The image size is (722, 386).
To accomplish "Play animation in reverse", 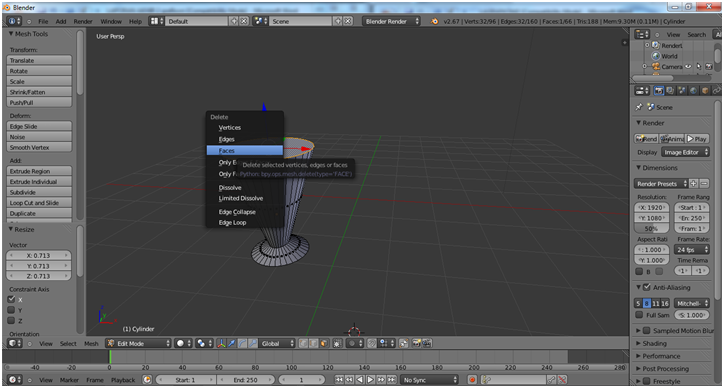I will (360, 380).
